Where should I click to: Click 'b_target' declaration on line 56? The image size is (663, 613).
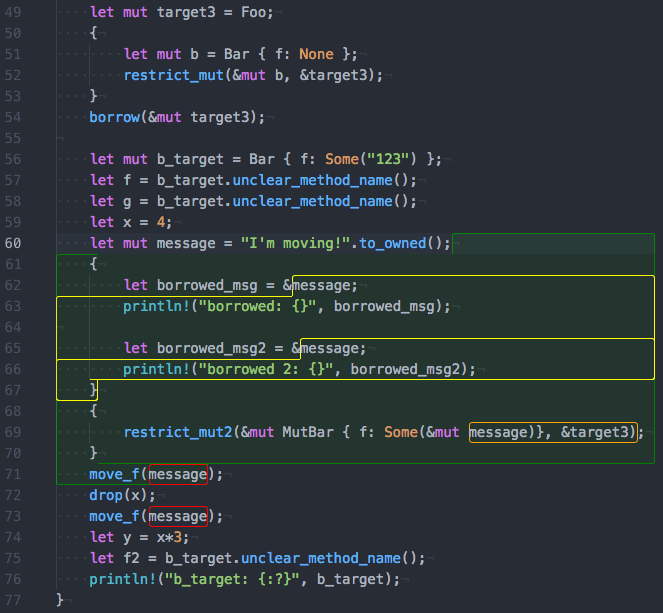tap(190, 159)
